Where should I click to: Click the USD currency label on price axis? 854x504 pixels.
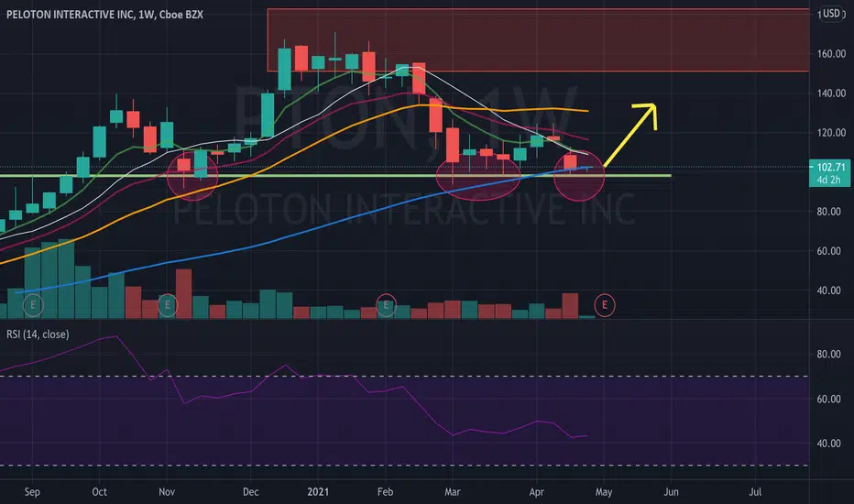click(831, 13)
